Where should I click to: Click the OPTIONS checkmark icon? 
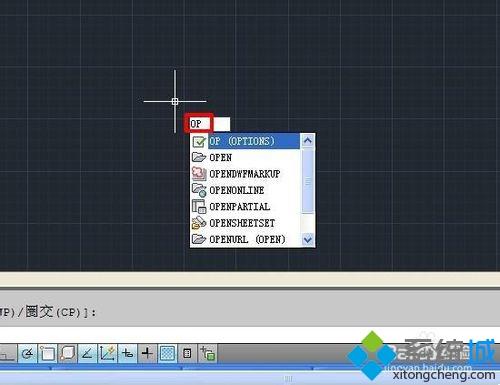199,141
